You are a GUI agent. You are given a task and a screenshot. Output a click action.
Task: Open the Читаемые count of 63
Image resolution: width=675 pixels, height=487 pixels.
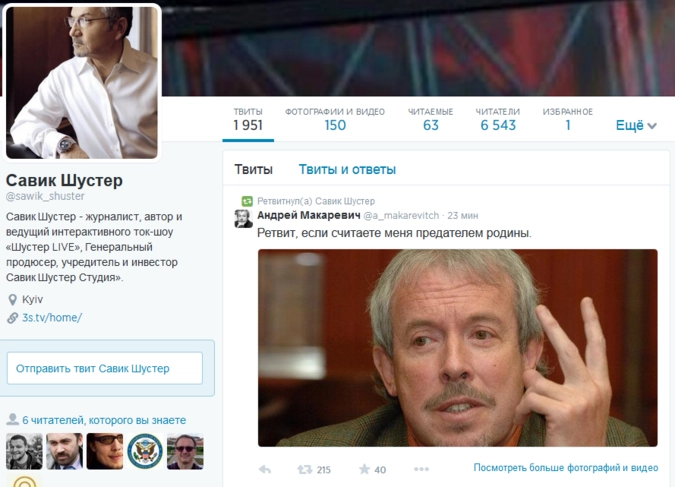(x=430, y=119)
